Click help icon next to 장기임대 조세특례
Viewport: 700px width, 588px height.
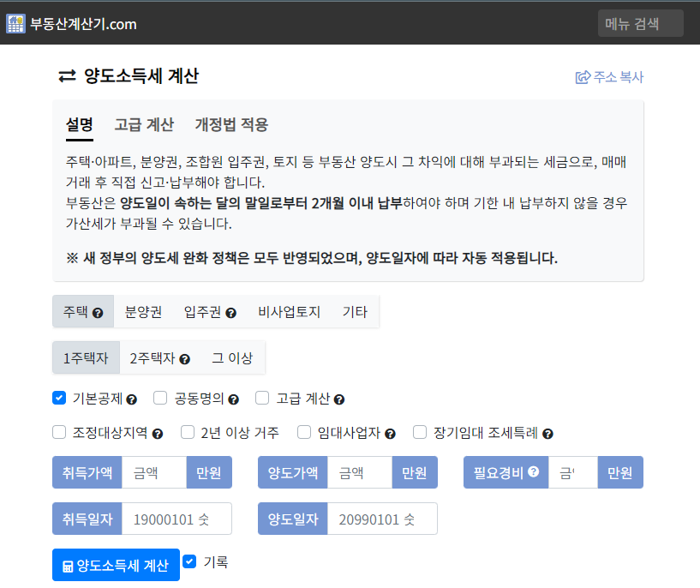pos(547,434)
